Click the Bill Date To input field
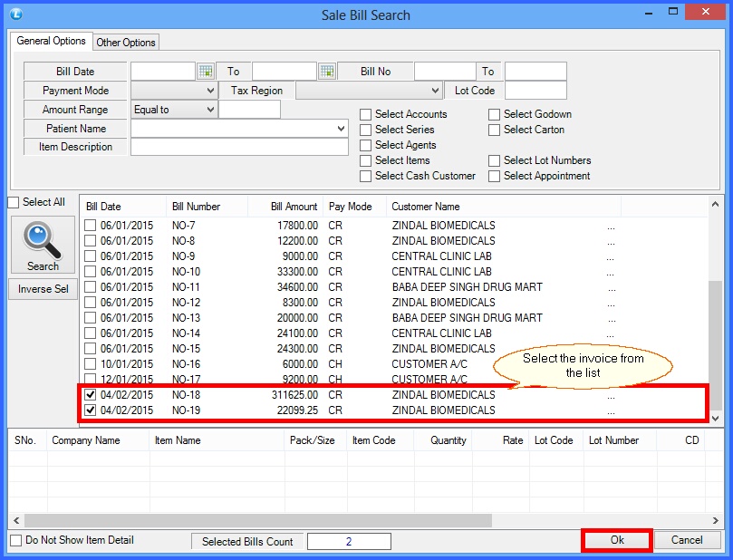 click(285, 72)
